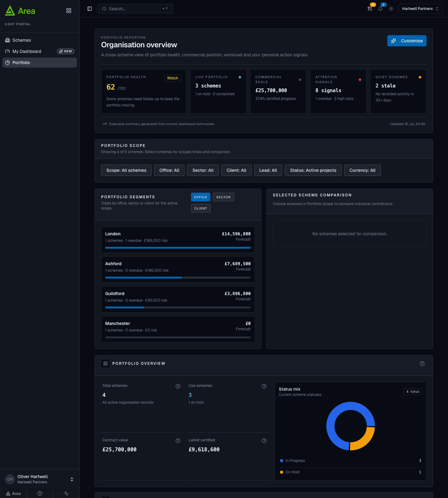Select the Office segment toggle
The image size is (448, 498).
pyautogui.click(x=201, y=197)
